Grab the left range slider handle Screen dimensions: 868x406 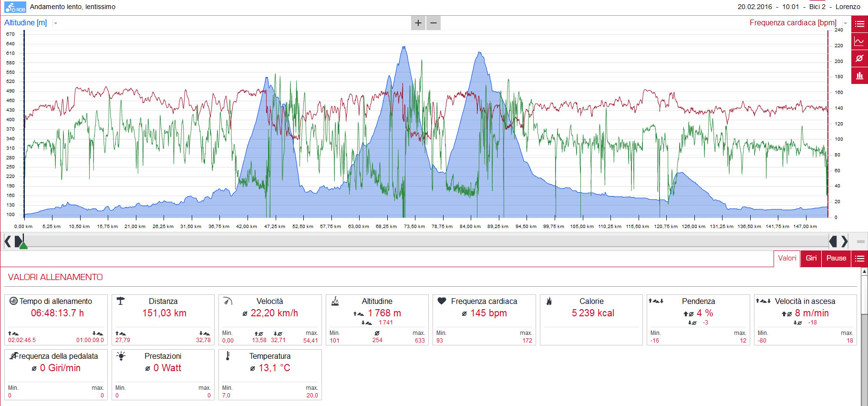pyautogui.click(x=18, y=242)
